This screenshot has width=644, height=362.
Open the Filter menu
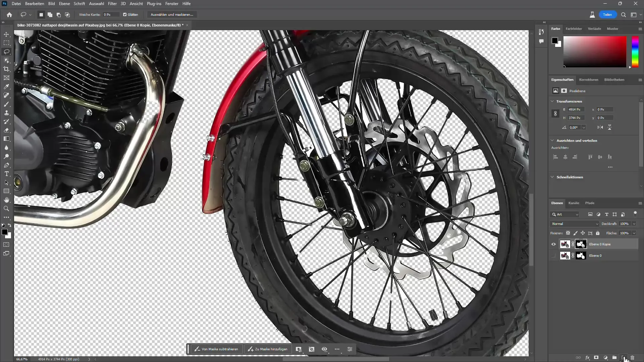pos(112,4)
